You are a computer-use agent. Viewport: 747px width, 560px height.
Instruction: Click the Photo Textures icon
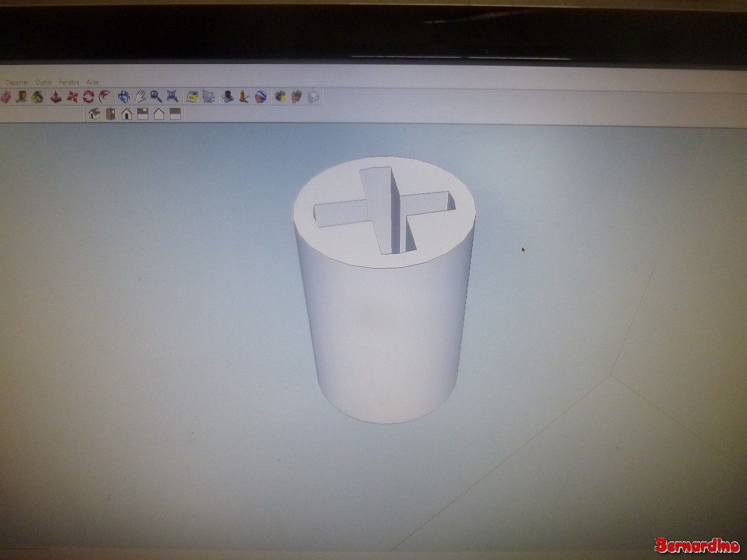pyautogui.click(x=244, y=97)
